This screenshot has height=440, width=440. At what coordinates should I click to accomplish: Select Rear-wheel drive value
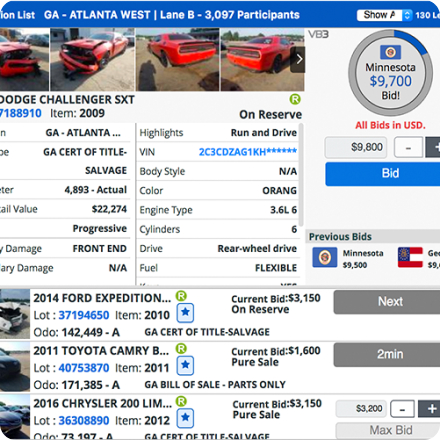[x=257, y=249]
